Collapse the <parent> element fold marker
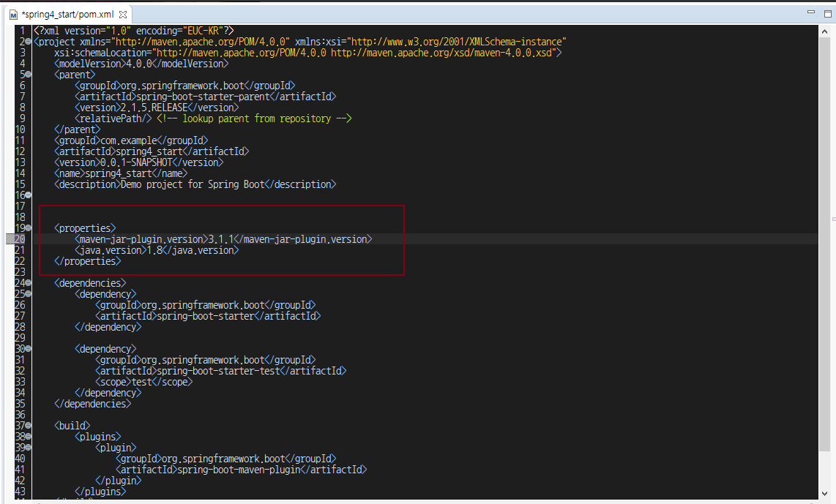This screenshot has height=504, width=836. [27, 74]
